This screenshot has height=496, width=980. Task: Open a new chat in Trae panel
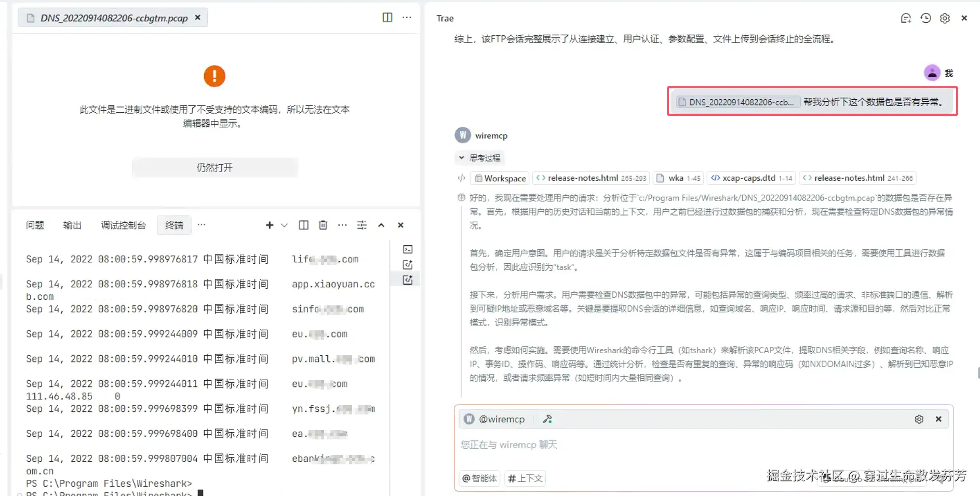pos(906,18)
